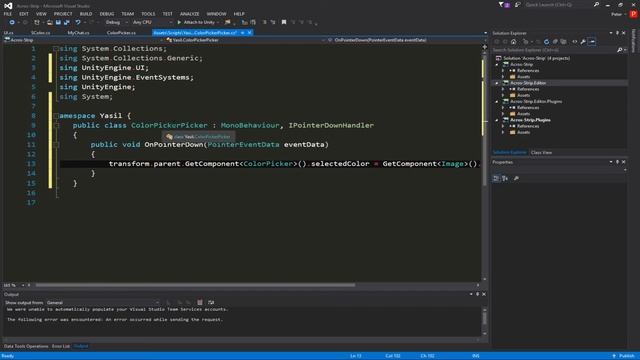Screen dimensions: 640x360
Task: Open the WINDOW menu
Action: coord(216,14)
